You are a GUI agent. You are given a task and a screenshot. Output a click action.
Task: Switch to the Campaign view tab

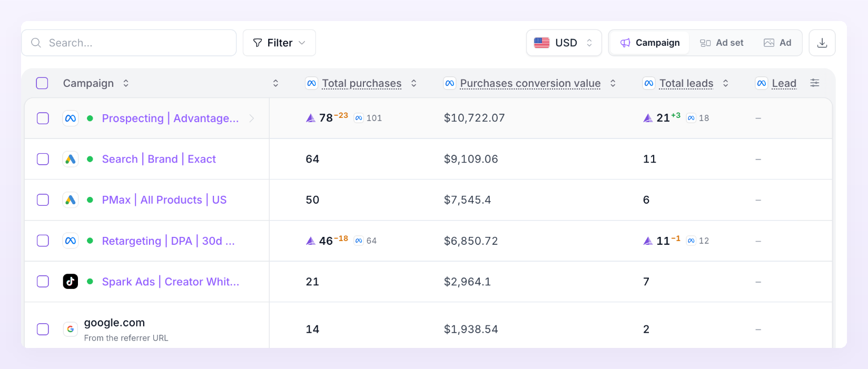[x=649, y=43]
